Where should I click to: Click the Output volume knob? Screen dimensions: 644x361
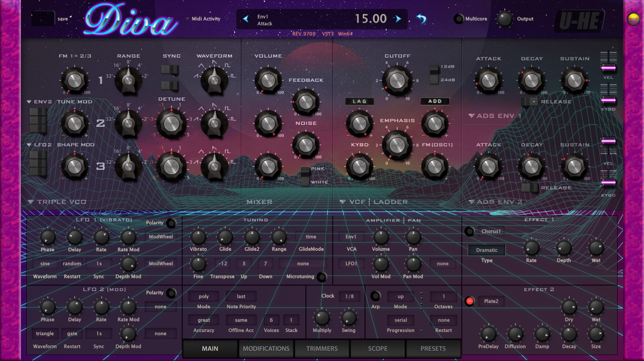504,19
